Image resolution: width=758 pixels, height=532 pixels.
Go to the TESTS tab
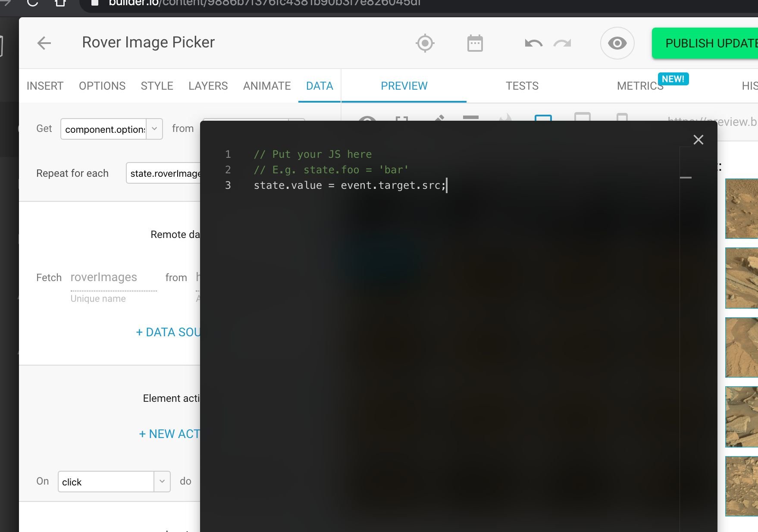(x=522, y=86)
